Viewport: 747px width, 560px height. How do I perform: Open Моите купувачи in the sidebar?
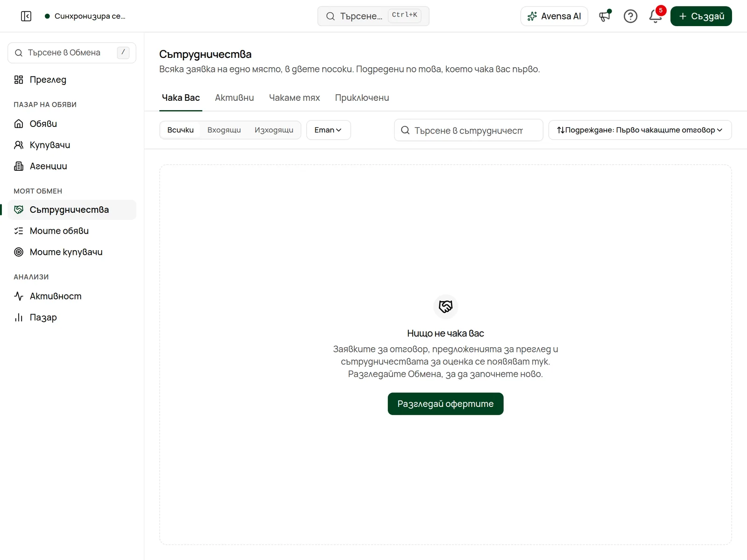[x=72, y=252]
